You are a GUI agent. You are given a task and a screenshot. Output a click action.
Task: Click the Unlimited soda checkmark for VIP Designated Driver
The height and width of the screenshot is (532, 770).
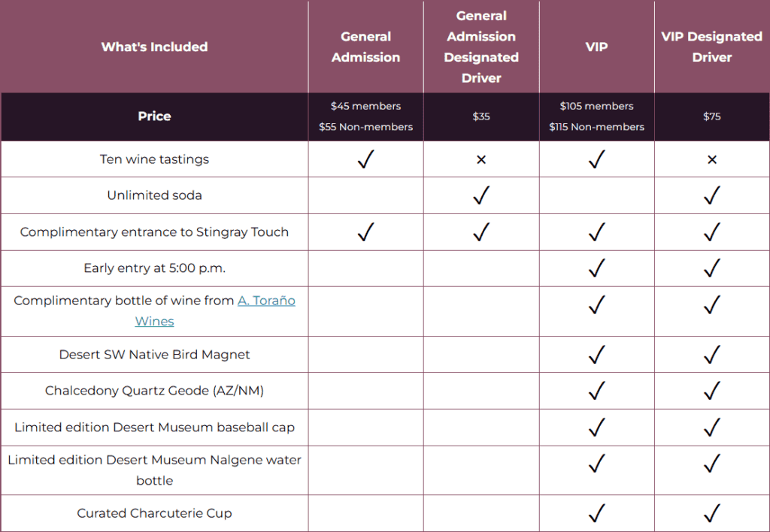pos(712,195)
